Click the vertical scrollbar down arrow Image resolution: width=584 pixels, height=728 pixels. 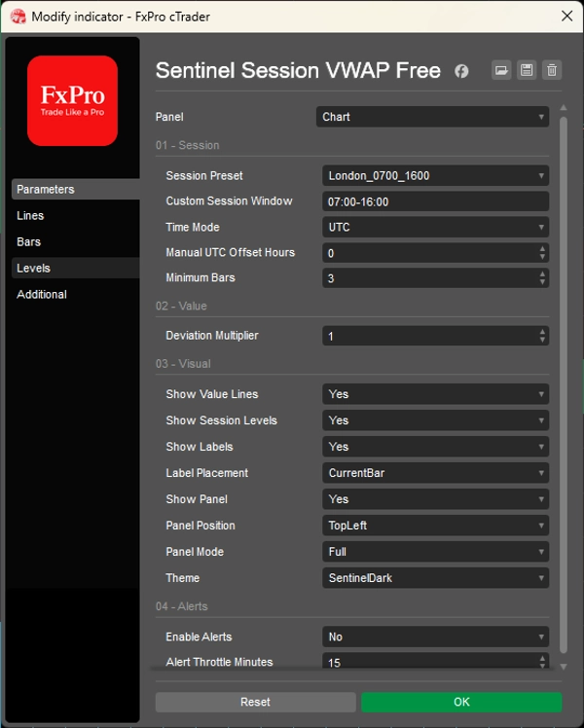[x=564, y=667]
